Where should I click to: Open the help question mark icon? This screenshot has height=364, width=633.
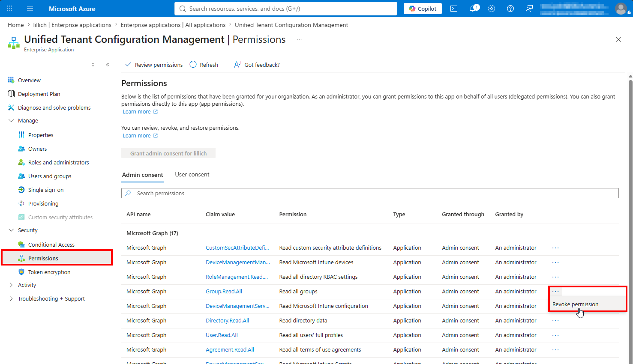point(510,9)
